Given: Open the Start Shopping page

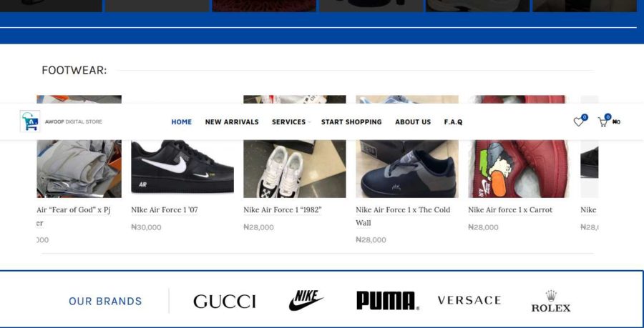Looking at the screenshot, I should click(351, 121).
